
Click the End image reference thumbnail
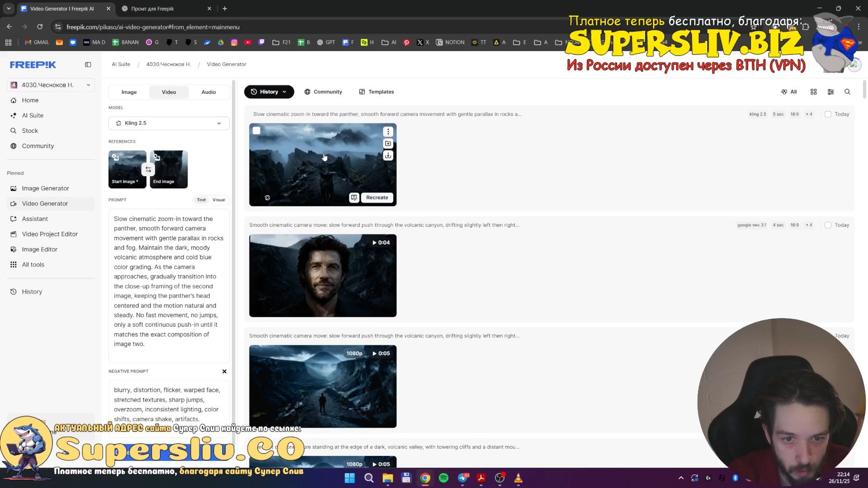(x=169, y=169)
